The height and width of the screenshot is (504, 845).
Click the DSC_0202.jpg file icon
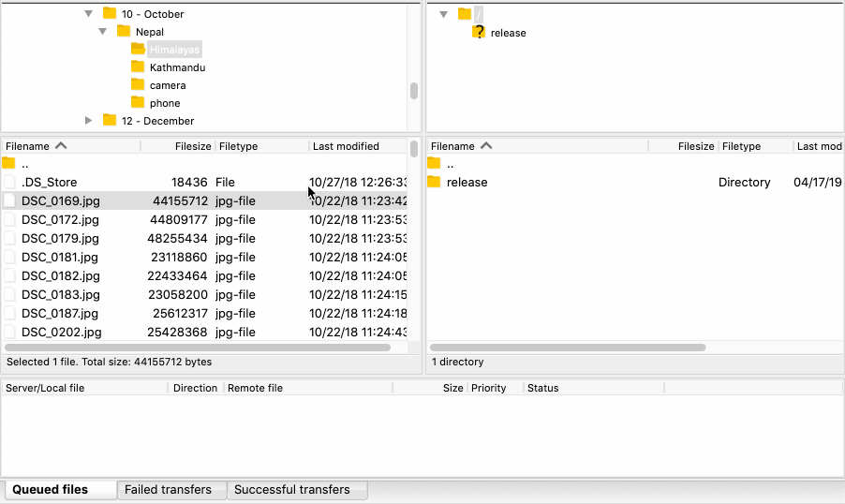9,332
